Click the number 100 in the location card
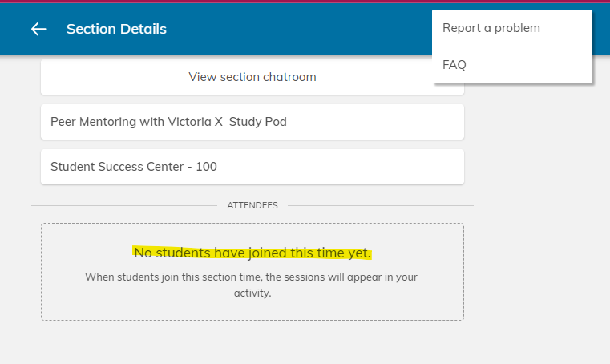 point(207,167)
